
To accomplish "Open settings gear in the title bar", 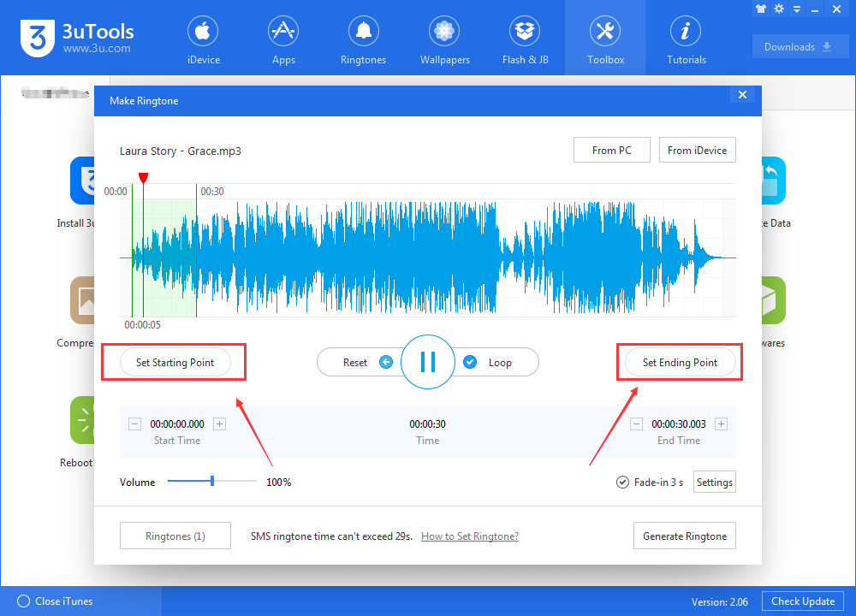I will tap(779, 9).
